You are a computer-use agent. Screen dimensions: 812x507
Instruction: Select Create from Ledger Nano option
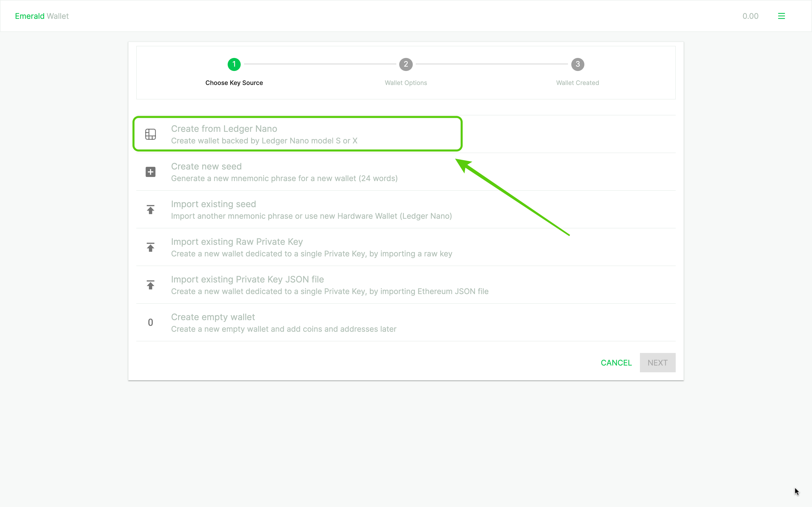224,129
